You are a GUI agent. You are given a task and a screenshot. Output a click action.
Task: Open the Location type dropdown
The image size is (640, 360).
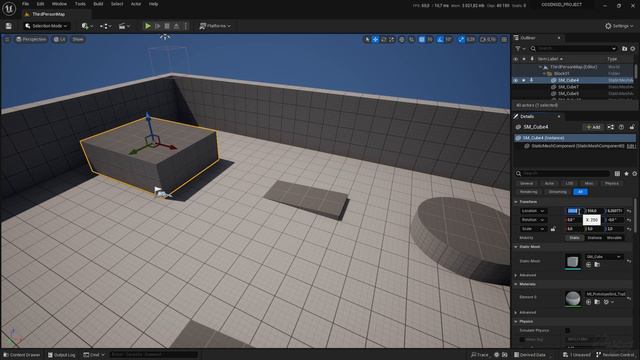[x=533, y=211]
